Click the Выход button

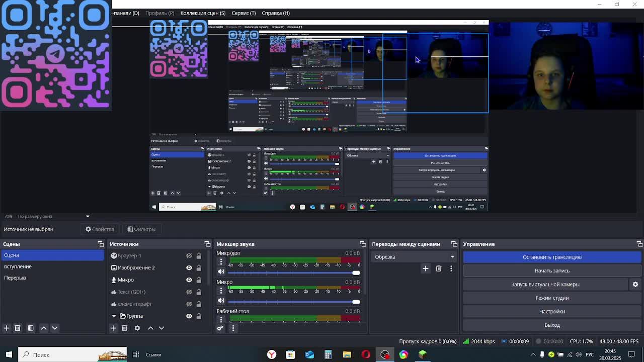tap(552, 325)
